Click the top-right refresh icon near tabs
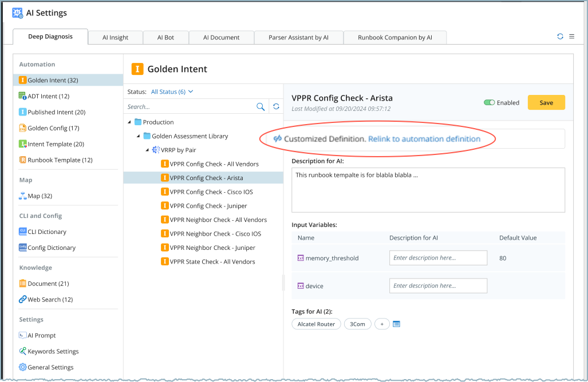The width and height of the screenshot is (588, 382). click(x=560, y=37)
